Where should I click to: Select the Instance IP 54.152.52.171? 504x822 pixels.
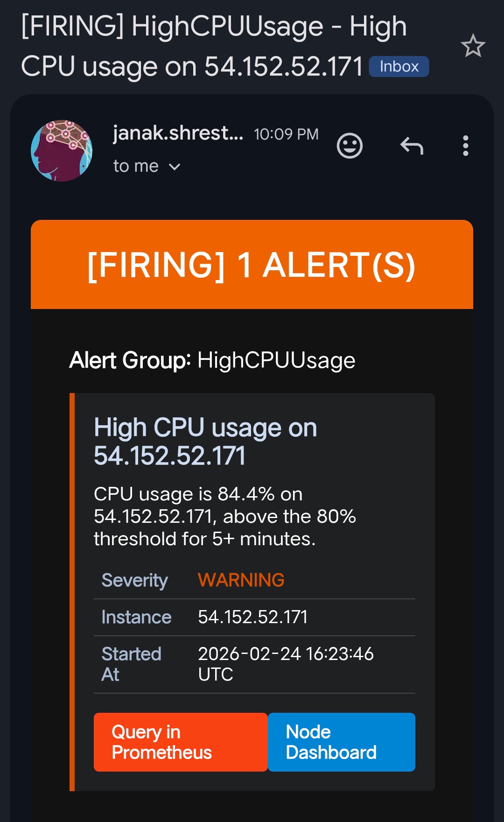point(253,617)
